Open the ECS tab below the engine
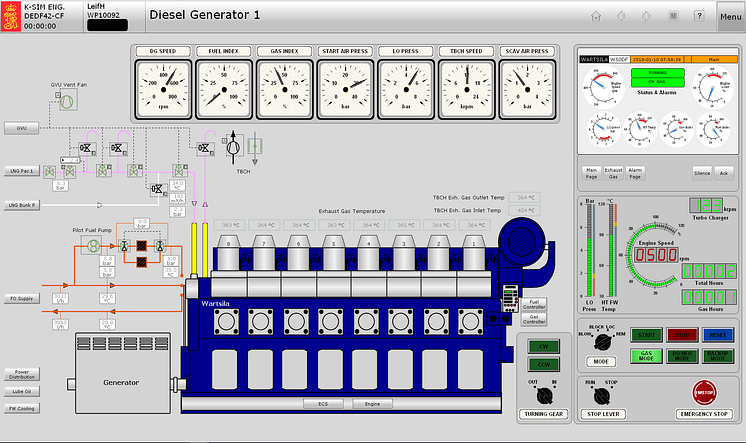The width and height of the screenshot is (746, 443). [x=323, y=404]
